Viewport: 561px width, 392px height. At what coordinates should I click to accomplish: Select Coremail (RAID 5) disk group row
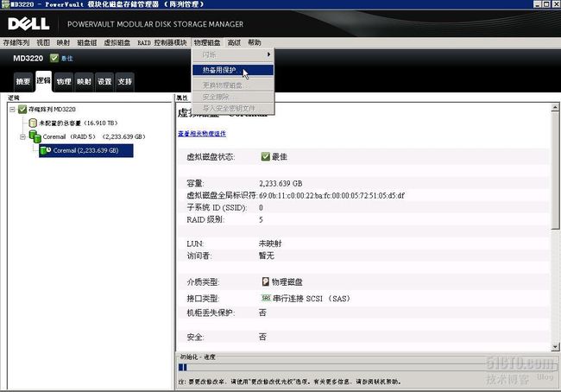point(94,136)
